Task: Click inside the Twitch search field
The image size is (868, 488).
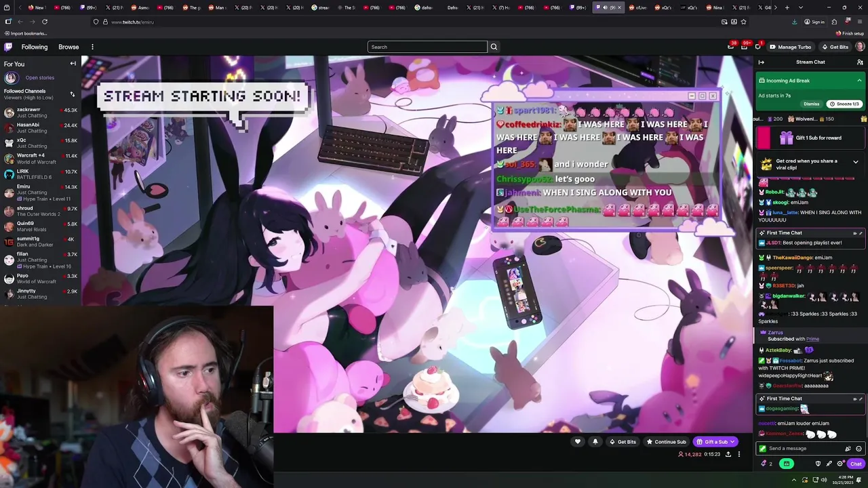Action: tap(427, 47)
